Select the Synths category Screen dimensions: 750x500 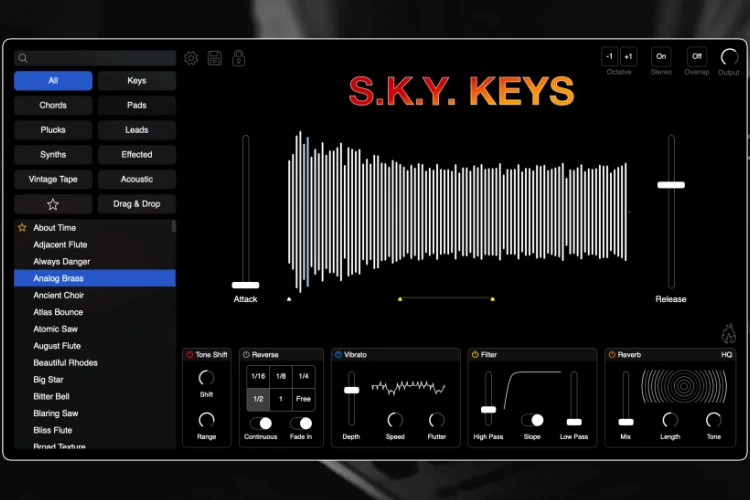tap(53, 155)
